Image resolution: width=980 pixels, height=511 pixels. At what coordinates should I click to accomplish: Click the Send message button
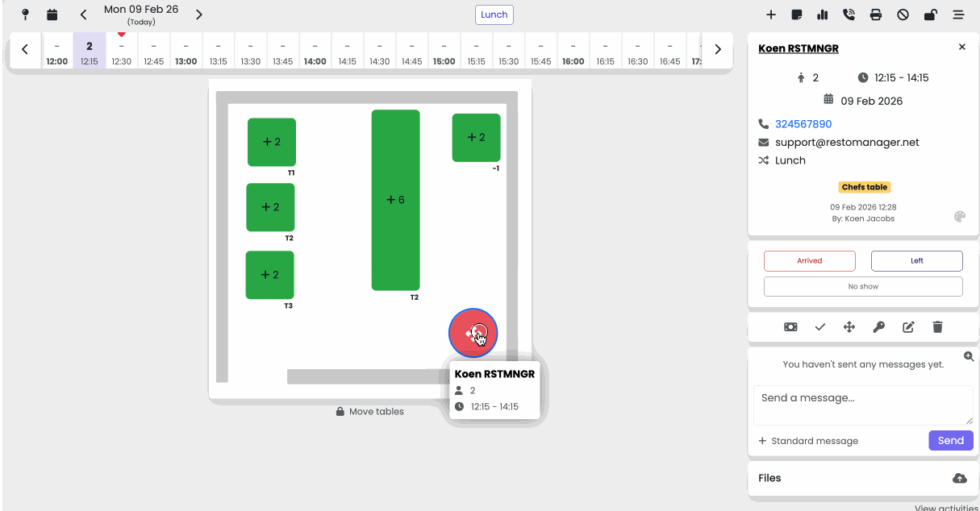coord(951,440)
